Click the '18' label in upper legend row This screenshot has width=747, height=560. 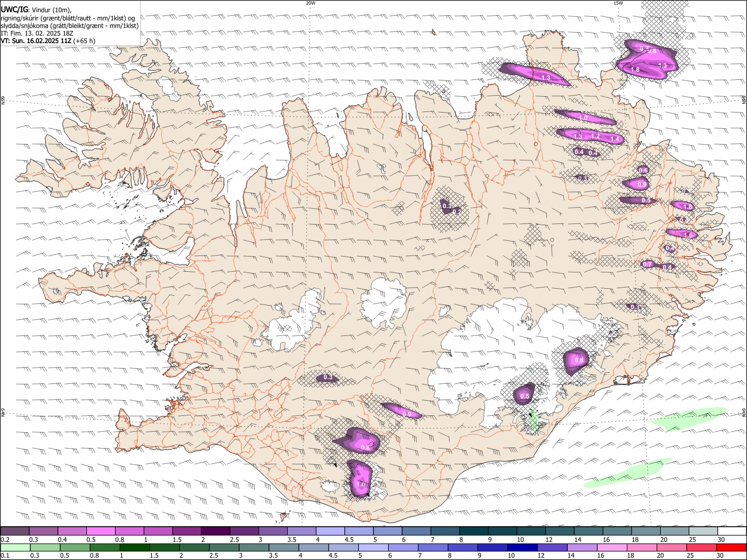pyautogui.click(x=635, y=540)
